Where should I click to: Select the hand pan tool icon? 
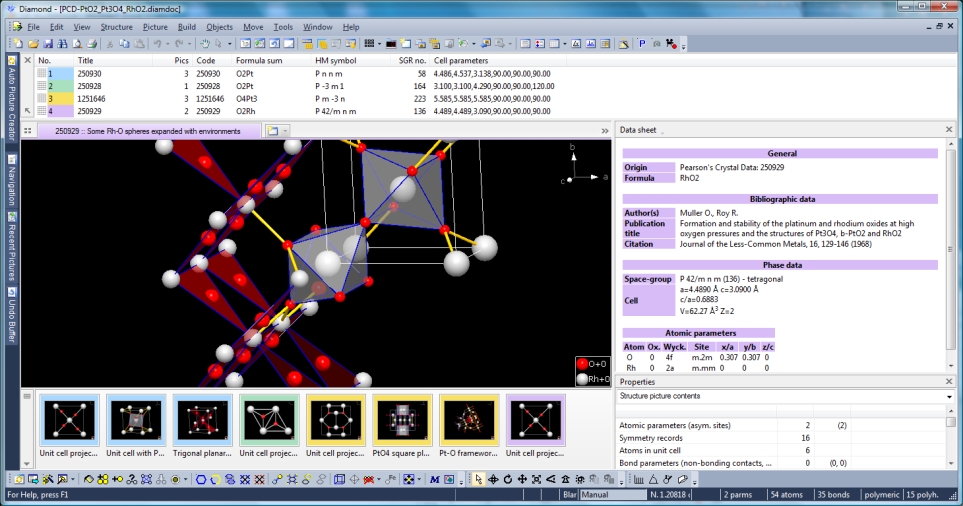click(205, 44)
